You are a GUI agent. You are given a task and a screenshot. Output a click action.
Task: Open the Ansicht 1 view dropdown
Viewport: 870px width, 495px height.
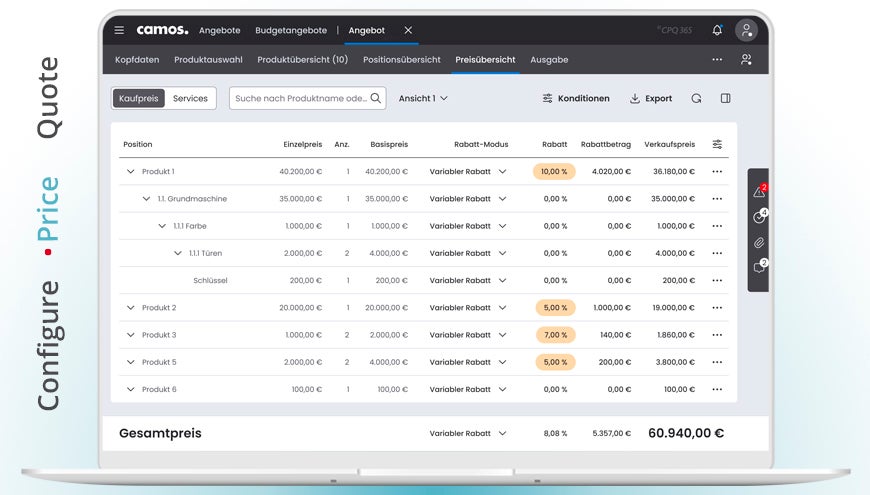[423, 98]
